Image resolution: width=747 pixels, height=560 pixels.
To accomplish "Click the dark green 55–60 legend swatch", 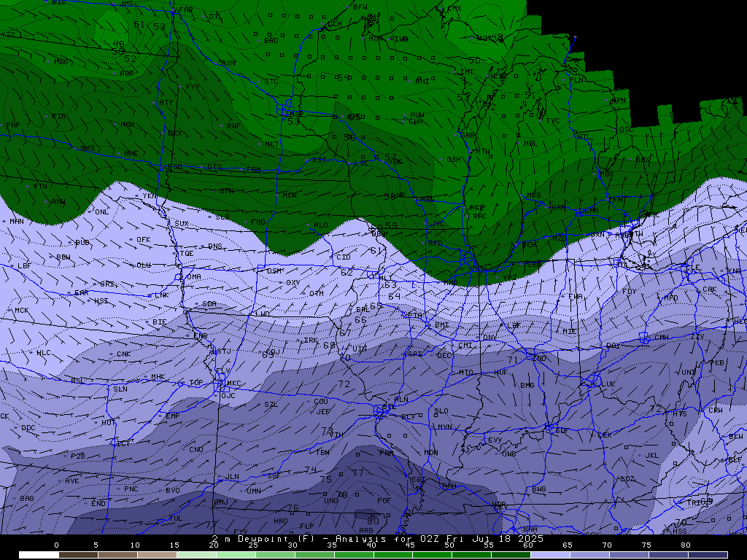I will coord(511,555).
